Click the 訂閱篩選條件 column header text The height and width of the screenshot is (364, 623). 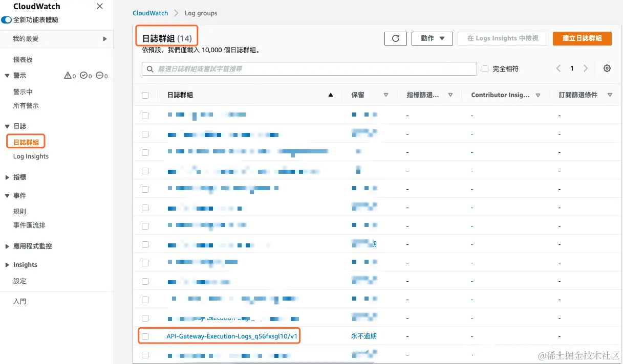(578, 95)
